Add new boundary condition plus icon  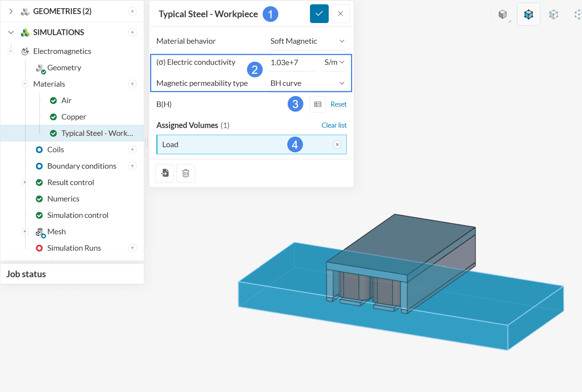(x=133, y=166)
